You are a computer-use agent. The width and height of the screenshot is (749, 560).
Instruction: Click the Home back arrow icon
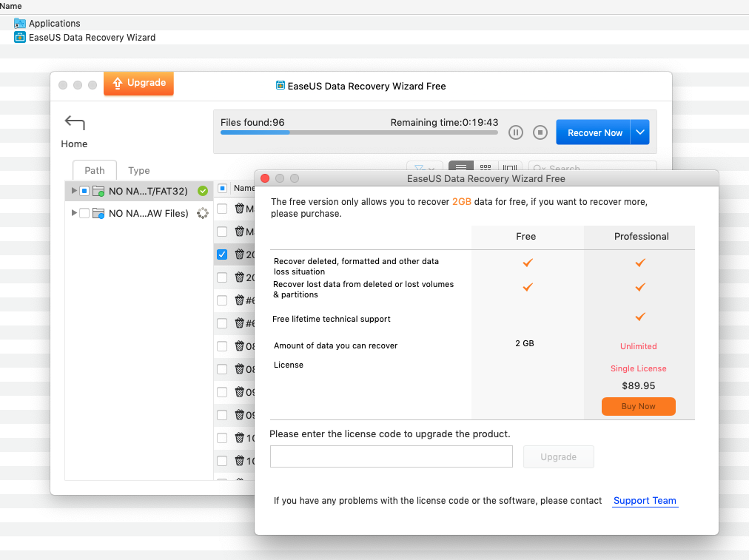tap(75, 123)
